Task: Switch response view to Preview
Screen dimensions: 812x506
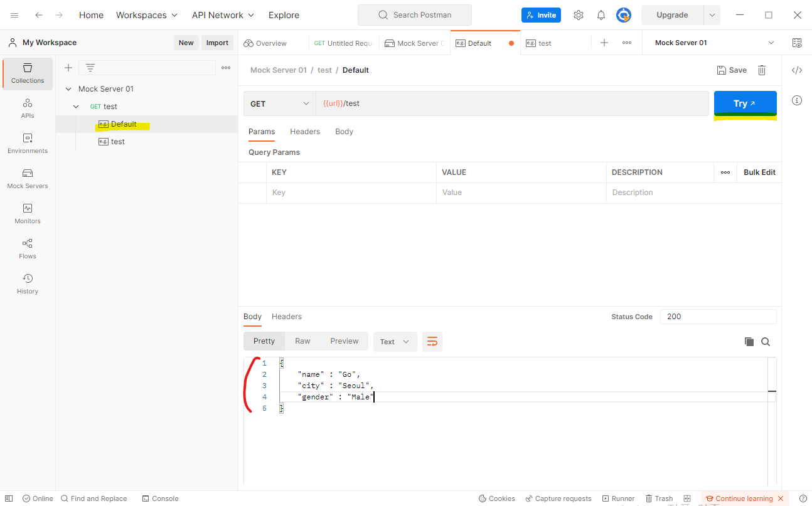Action: 345,341
